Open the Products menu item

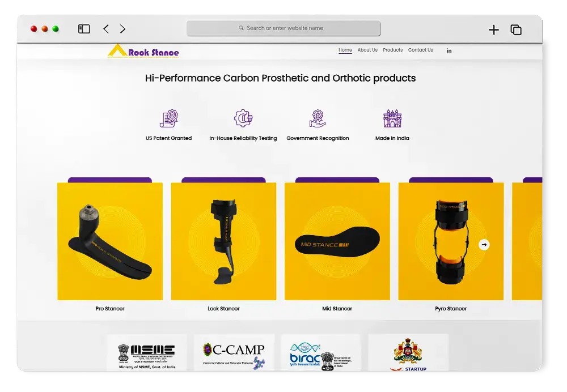[x=393, y=50]
